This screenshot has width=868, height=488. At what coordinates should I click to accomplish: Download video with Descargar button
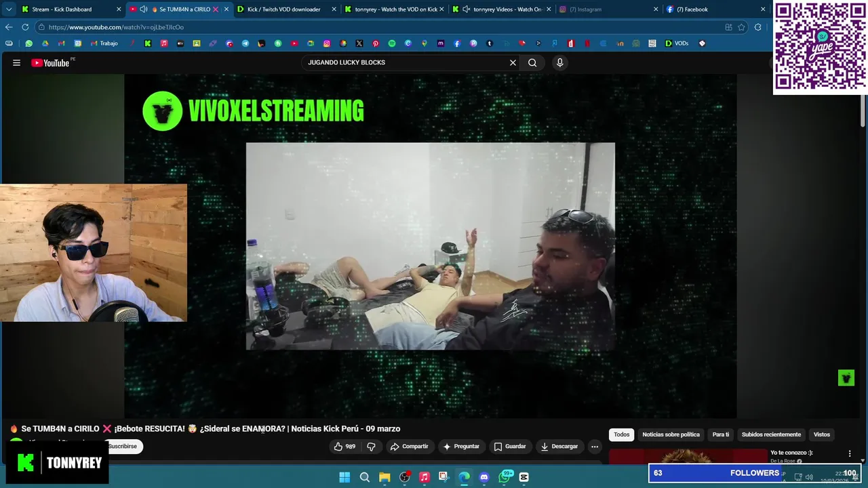(x=559, y=446)
